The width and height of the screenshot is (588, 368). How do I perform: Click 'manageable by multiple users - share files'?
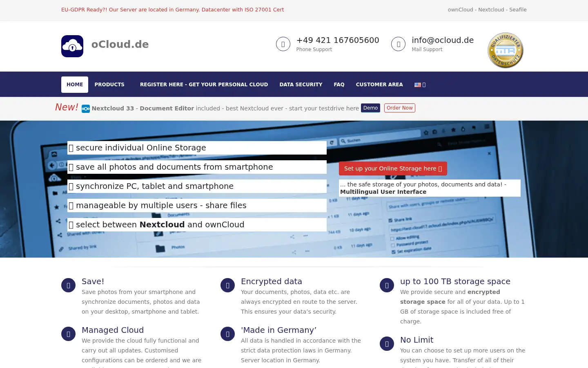click(197, 205)
